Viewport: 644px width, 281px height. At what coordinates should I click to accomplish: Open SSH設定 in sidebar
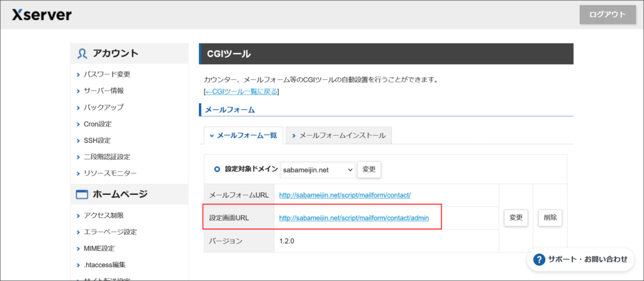pos(97,140)
